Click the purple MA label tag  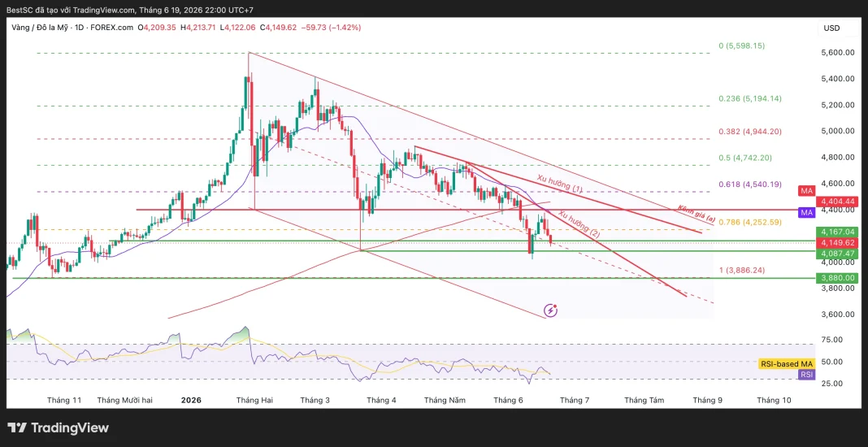[806, 212]
